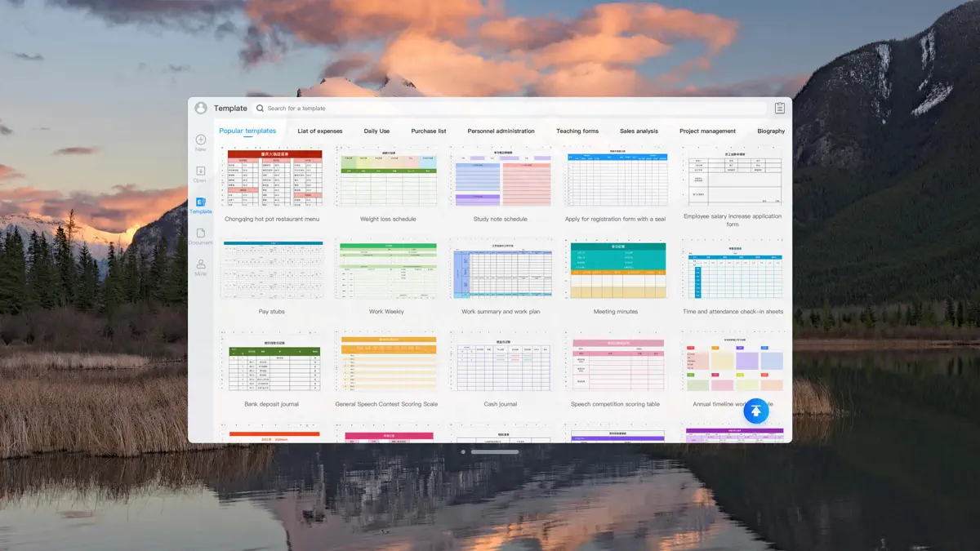Open the Sales analysis templates tab

tap(639, 130)
